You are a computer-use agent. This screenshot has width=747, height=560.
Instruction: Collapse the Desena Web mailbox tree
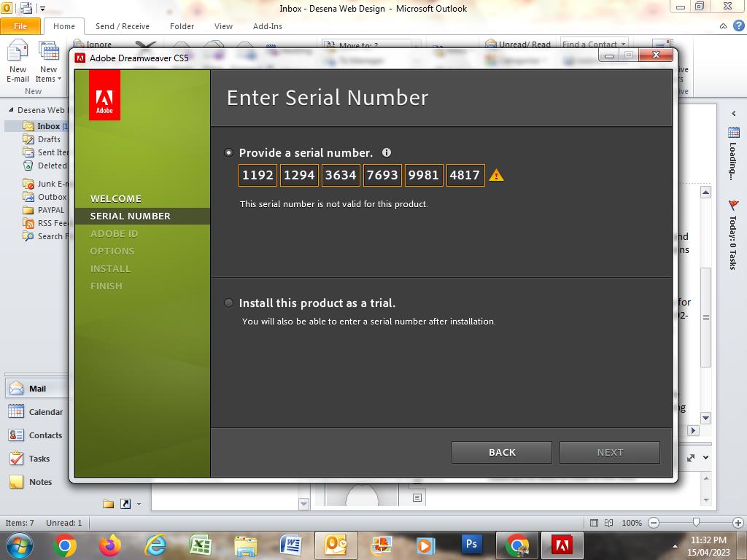(11, 110)
